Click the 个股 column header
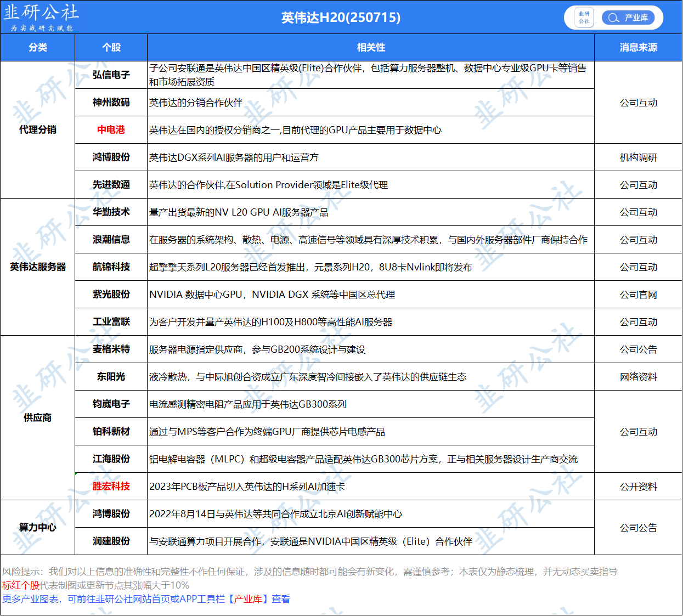Image resolution: width=683 pixels, height=616 pixels. pyautogui.click(x=111, y=48)
